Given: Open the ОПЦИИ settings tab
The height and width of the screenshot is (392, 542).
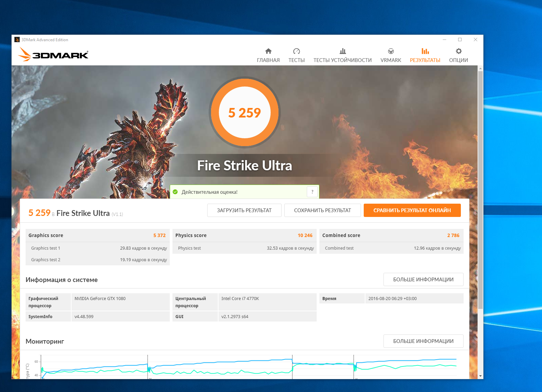Looking at the screenshot, I should [458, 56].
